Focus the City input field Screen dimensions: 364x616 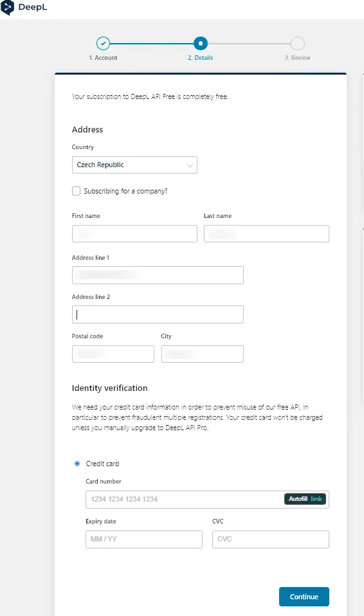203,354
